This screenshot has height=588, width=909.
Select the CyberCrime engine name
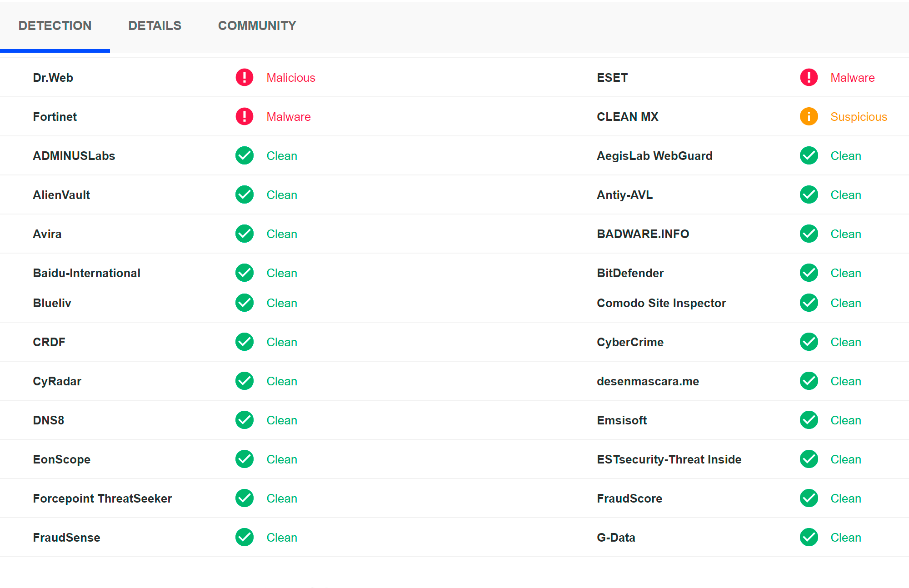click(x=630, y=342)
